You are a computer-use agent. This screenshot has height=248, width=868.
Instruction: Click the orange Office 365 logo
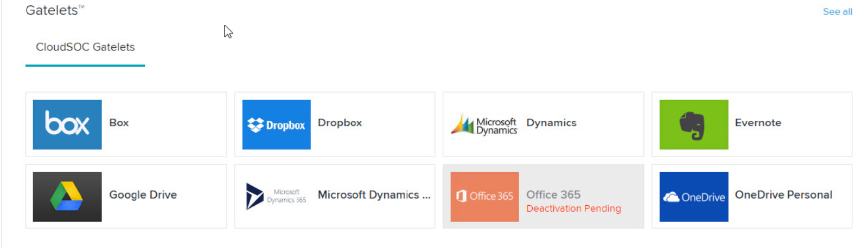[x=484, y=197]
